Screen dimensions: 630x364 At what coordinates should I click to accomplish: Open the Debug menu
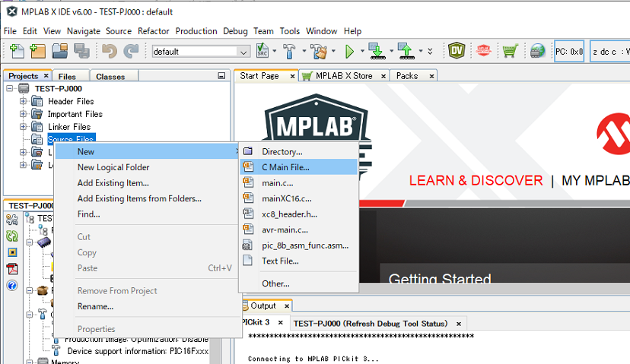(x=235, y=31)
